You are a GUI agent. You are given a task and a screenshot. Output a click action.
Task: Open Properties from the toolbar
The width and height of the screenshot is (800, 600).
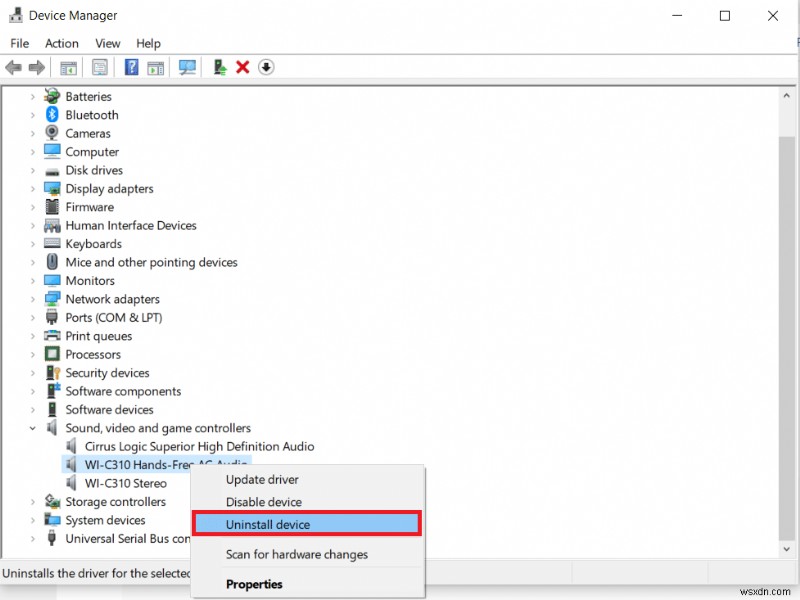click(x=100, y=67)
